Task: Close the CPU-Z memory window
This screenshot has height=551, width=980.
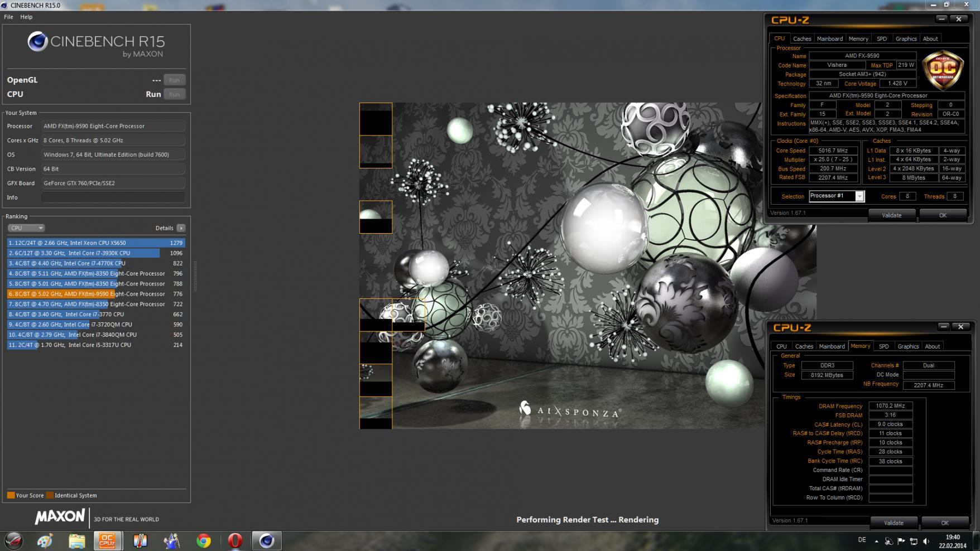Action: click(x=960, y=327)
